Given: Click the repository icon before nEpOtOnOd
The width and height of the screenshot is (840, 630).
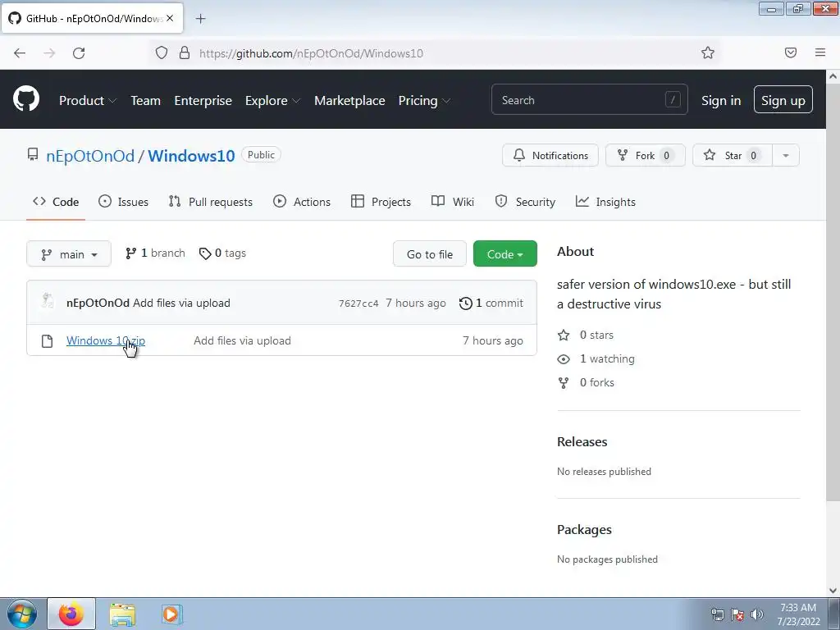Looking at the screenshot, I should (x=33, y=155).
